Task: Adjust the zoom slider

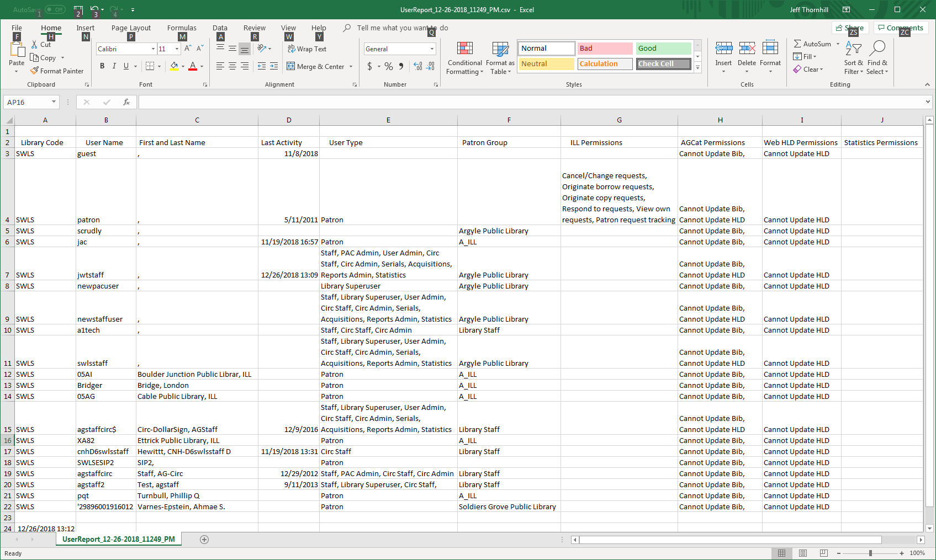Action: point(870,553)
